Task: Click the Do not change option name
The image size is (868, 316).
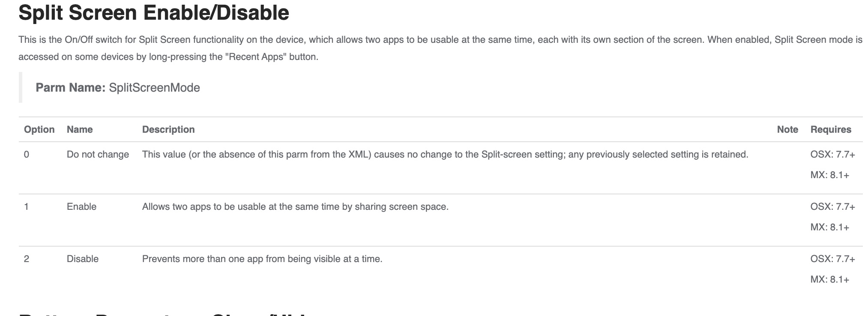Action: click(98, 155)
